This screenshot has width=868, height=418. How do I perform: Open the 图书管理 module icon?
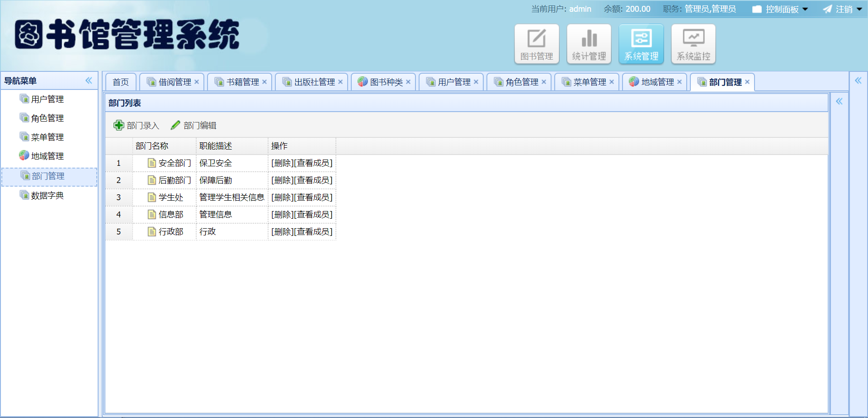[536, 43]
